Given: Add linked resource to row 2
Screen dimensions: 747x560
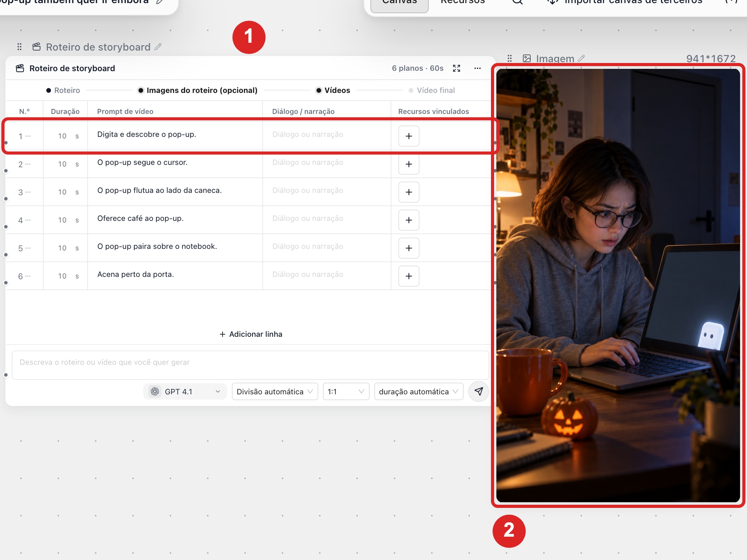Looking at the screenshot, I should point(409,164).
